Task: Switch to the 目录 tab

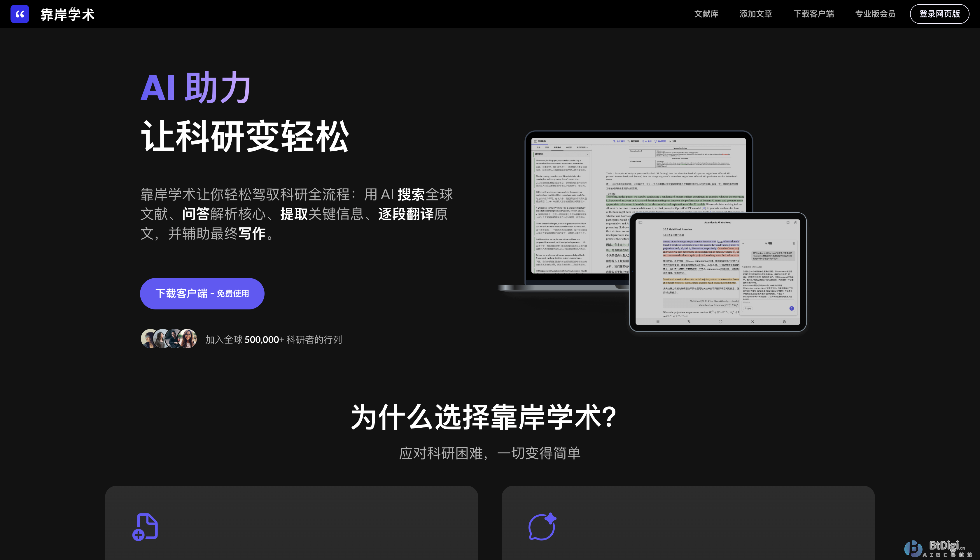Action: tap(539, 148)
